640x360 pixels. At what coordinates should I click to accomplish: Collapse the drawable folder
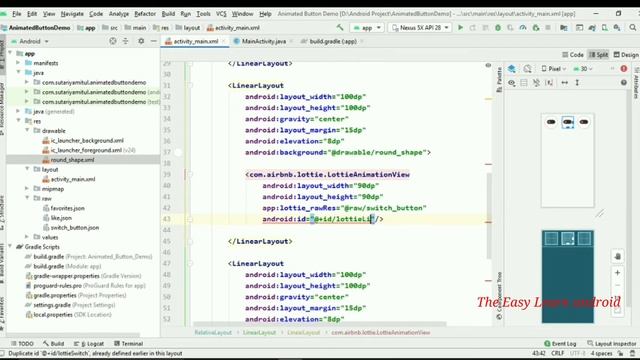pos(27,131)
